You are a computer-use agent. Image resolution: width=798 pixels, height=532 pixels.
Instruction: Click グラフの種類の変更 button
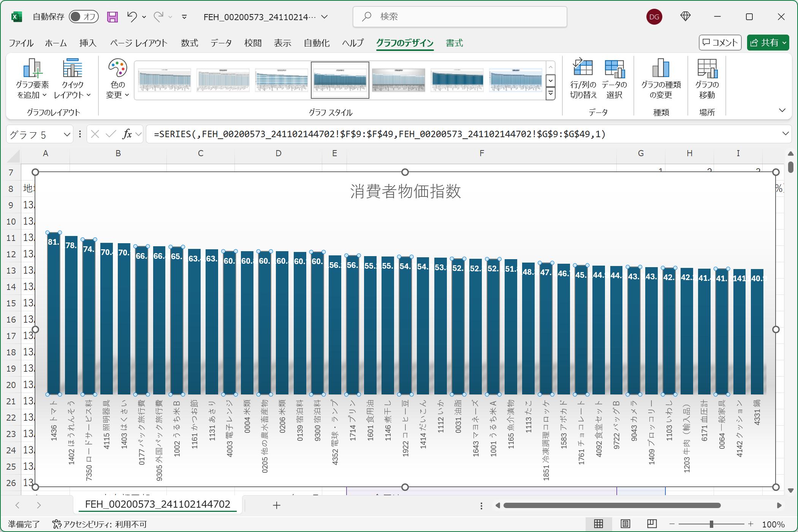pyautogui.click(x=661, y=79)
